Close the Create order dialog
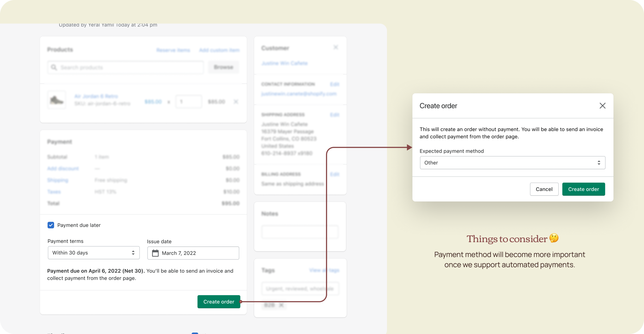 [x=603, y=106]
